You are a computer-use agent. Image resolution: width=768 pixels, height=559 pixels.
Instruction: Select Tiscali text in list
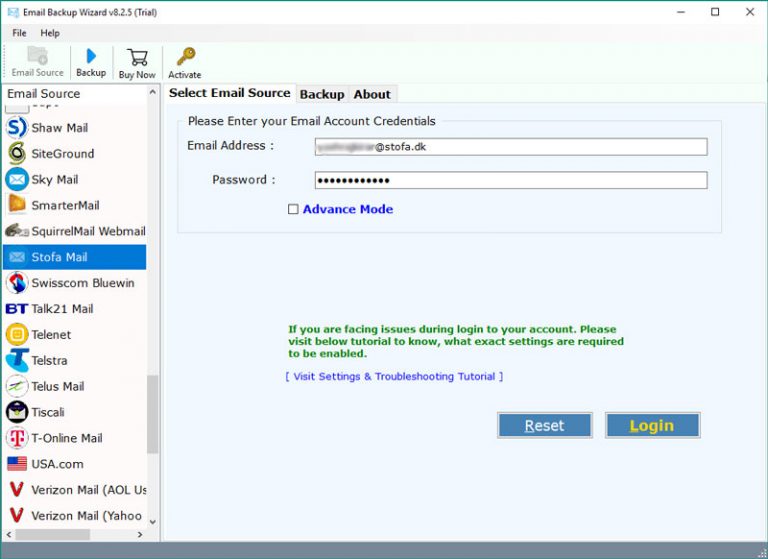coord(48,412)
